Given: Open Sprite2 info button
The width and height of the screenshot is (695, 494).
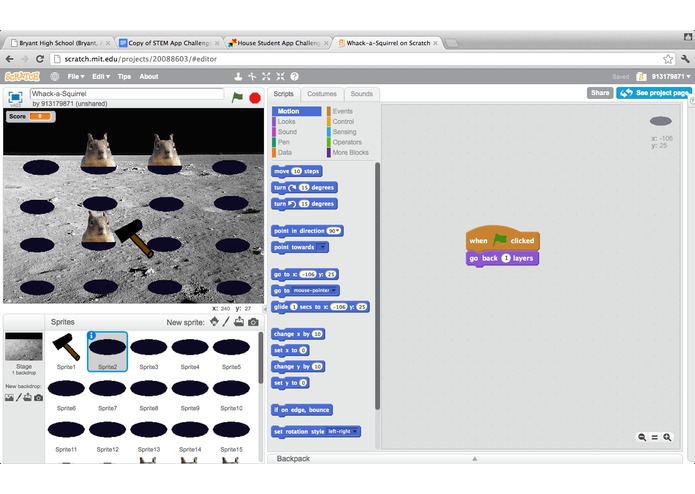Looking at the screenshot, I should click(x=91, y=335).
